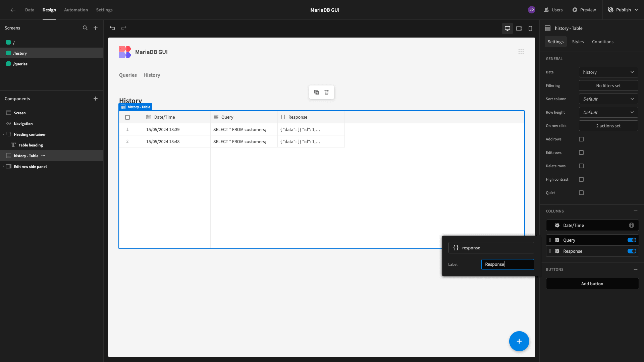
Task: Click the Add button in Buttons section
Action: point(592,284)
